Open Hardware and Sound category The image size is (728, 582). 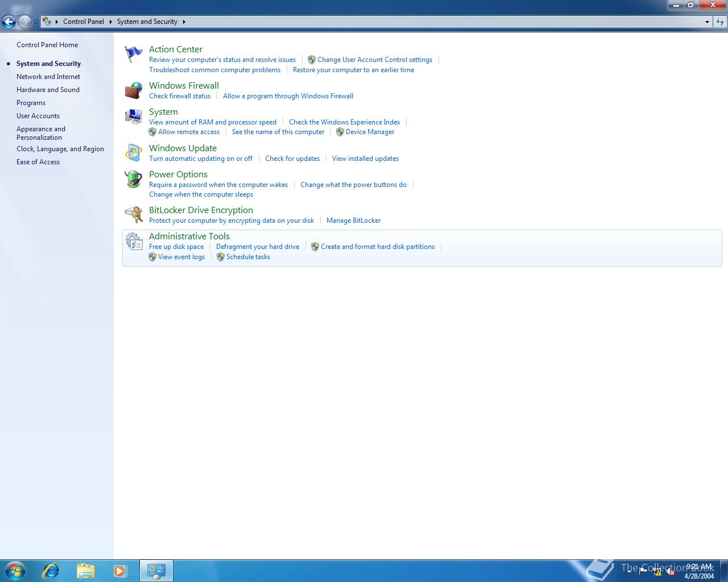[x=48, y=90]
